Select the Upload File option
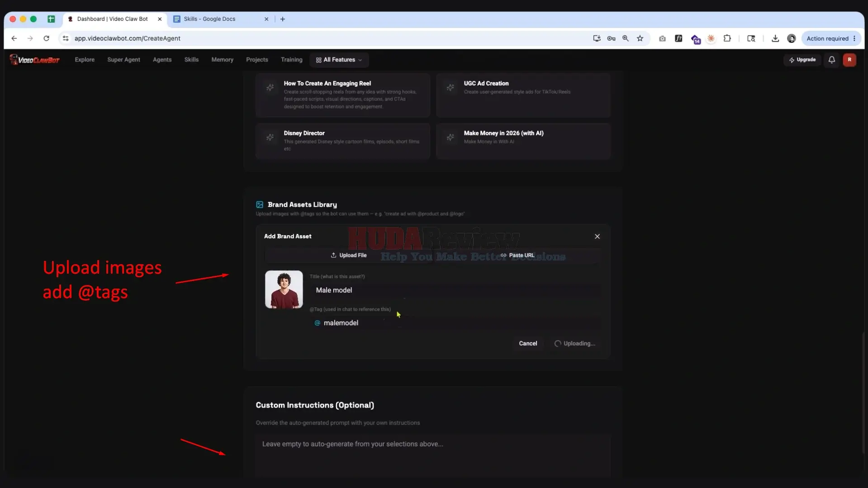 pyautogui.click(x=349, y=255)
